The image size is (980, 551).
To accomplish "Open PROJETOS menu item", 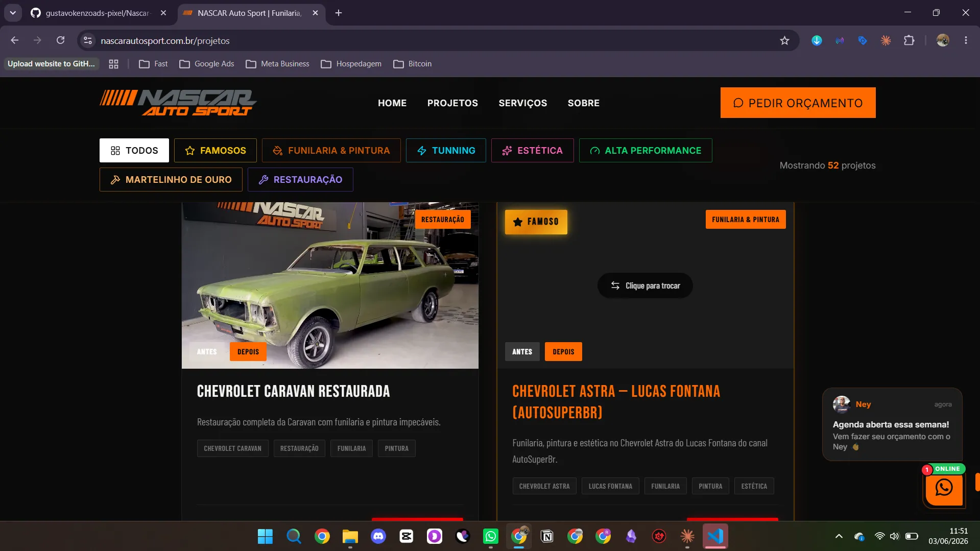I will (452, 103).
